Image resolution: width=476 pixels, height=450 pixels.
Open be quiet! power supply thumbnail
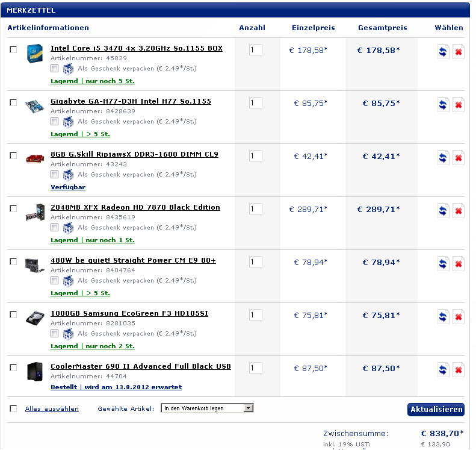tap(35, 265)
